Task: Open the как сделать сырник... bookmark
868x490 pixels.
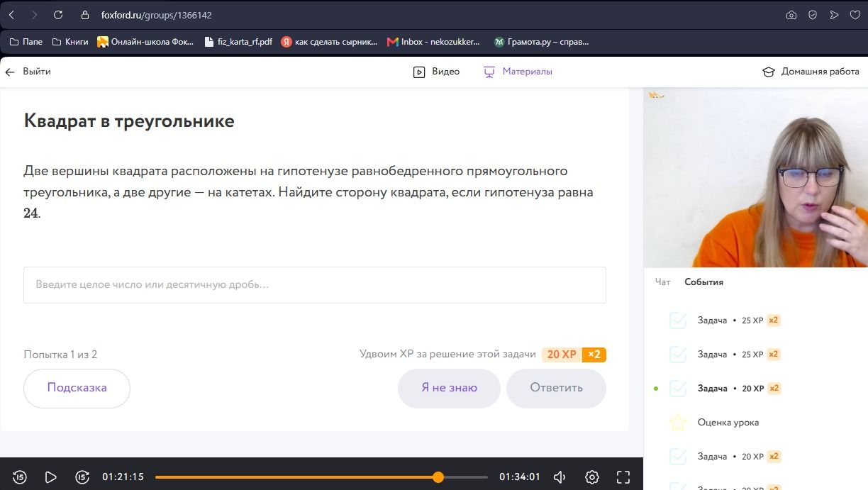Action: click(x=330, y=42)
